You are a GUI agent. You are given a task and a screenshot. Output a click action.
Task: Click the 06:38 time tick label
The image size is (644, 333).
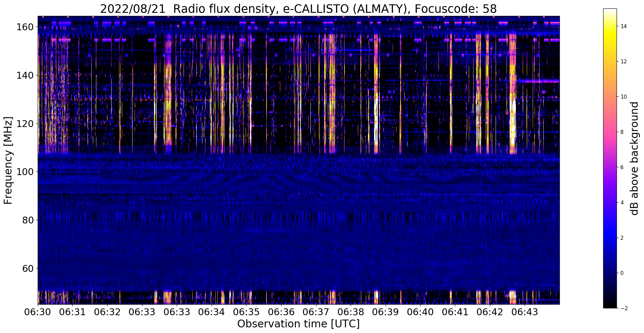coord(351,312)
